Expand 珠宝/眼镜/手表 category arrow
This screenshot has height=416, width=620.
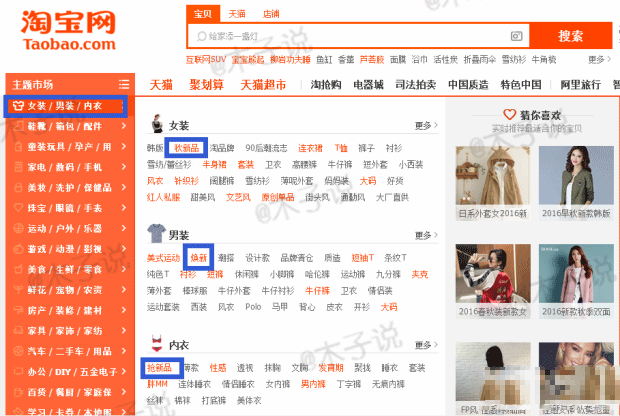click(x=124, y=208)
